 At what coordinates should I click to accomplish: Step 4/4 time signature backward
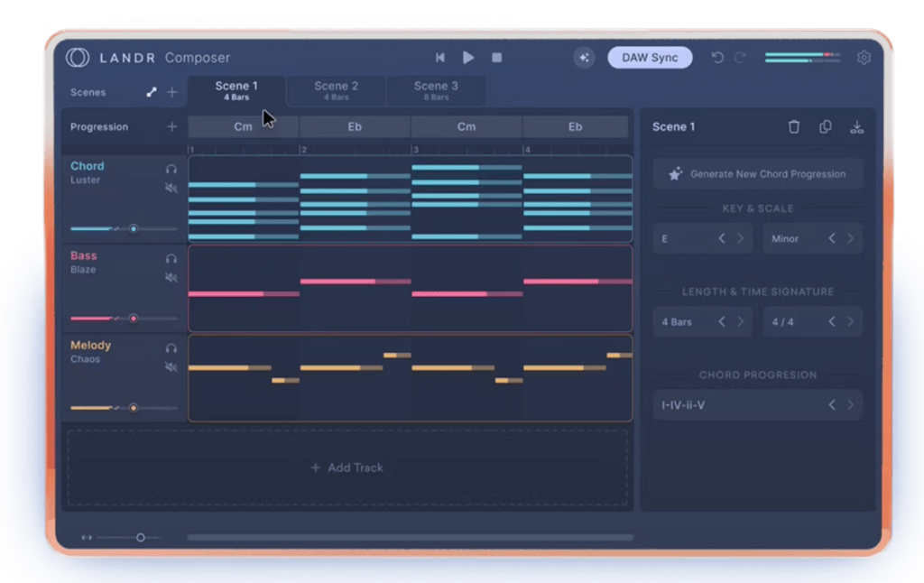(832, 322)
